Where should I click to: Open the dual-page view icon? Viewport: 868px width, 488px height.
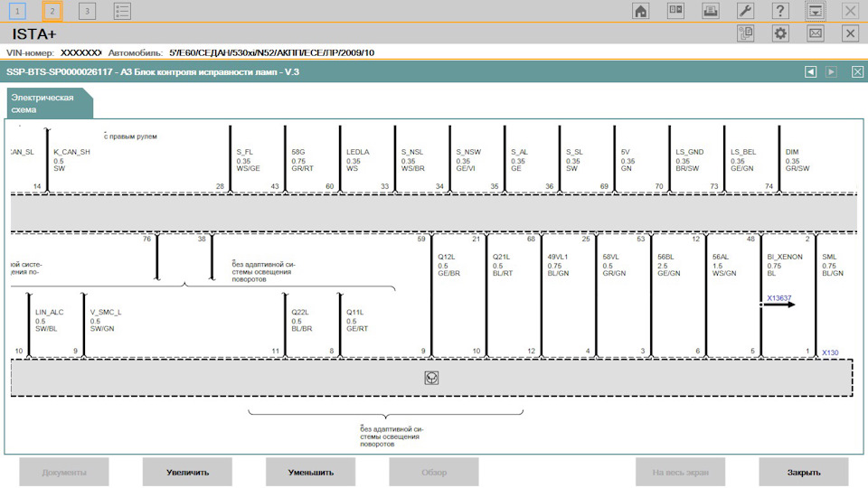coord(675,11)
